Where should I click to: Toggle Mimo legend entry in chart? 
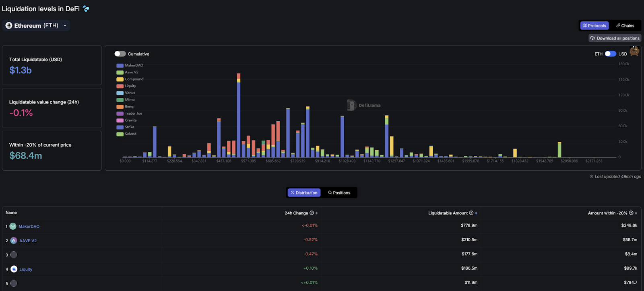point(126,99)
